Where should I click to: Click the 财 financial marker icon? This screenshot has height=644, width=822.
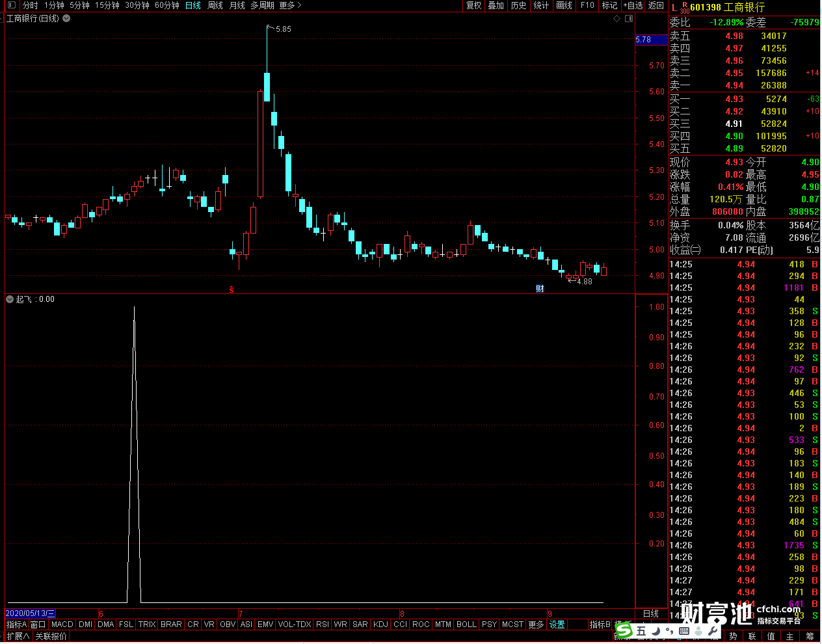[540, 289]
